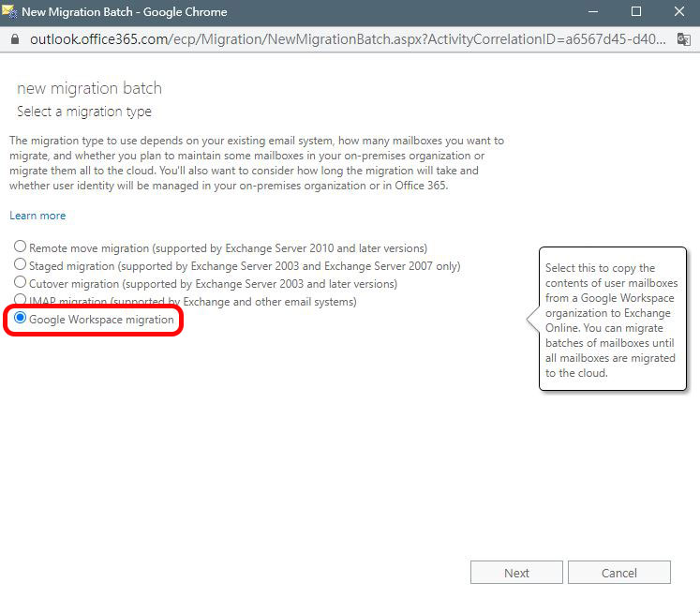Close the New Migration Batch window
The width and height of the screenshot is (700, 613).
(x=679, y=11)
